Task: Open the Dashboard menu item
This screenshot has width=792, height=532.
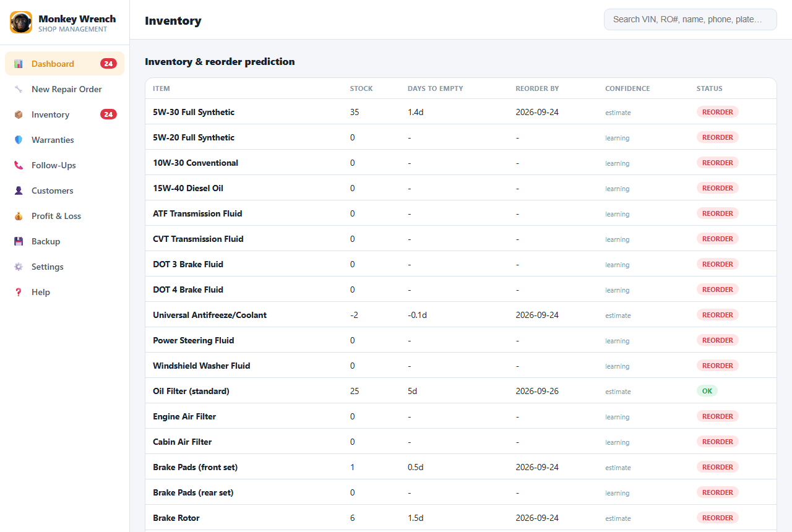Action: (64, 64)
